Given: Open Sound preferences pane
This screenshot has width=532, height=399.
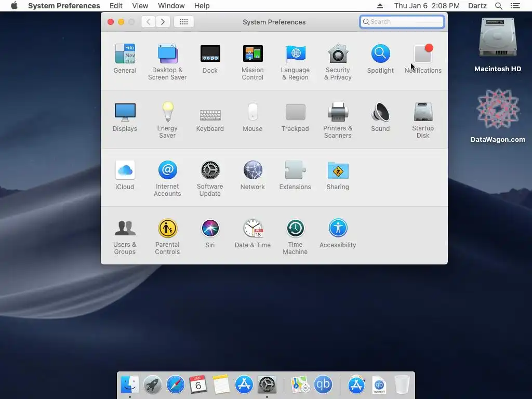Looking at the screenshot, I should [x=380, y=117].
